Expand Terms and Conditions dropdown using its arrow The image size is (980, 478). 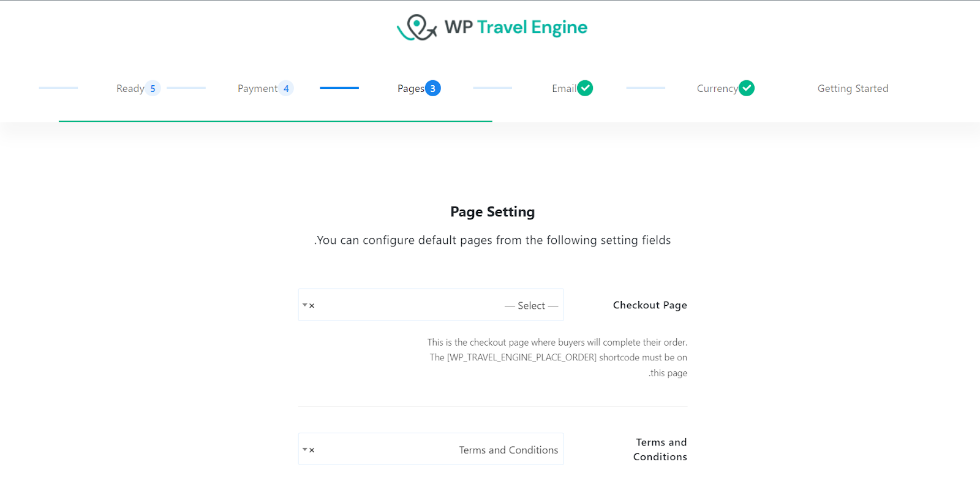(304, 450)
